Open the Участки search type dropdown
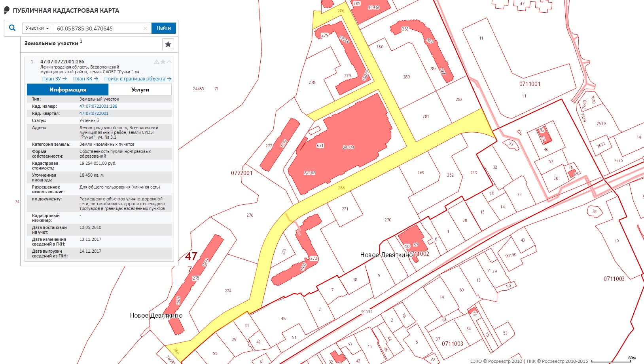The height and width of the screenshot is (364, 644). coord(37,28)
